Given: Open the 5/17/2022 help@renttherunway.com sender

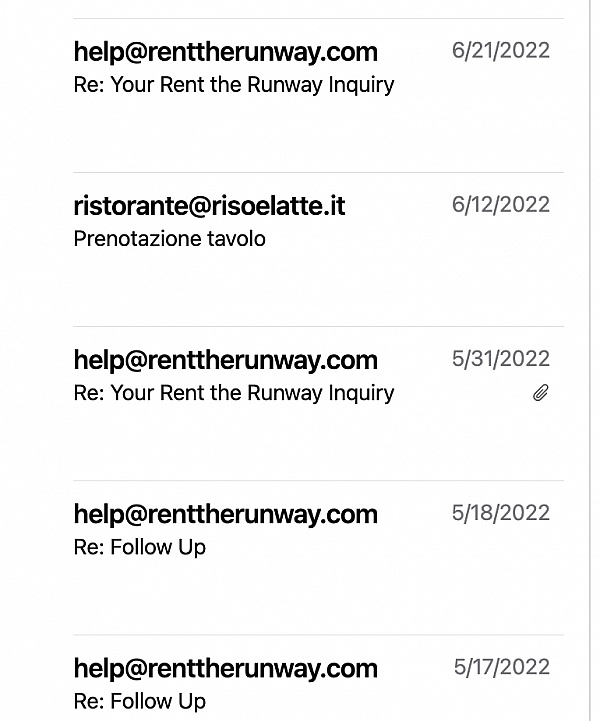Looking at the screenshot, I should pyautogui.click(x=225, y=668).
